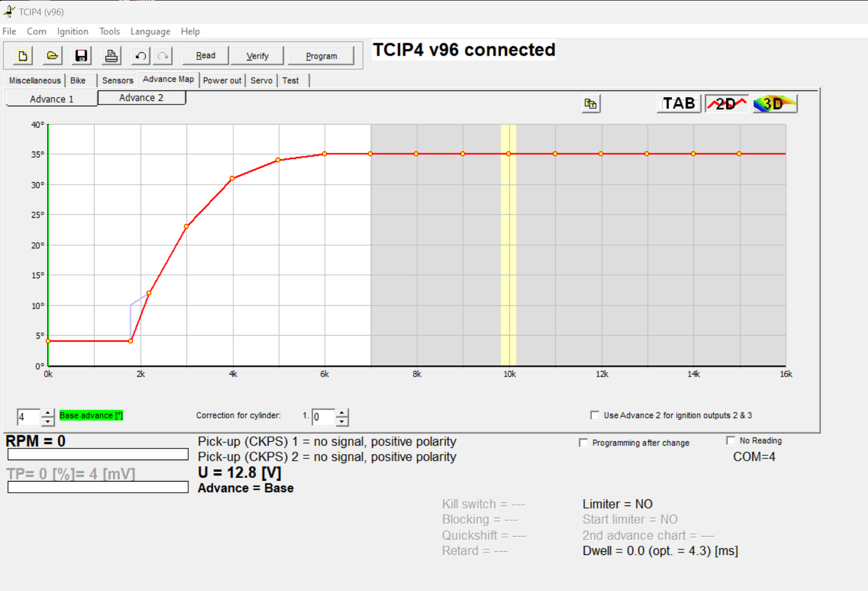Click the New file icon

pyautogui.click(x=23, y=56)
